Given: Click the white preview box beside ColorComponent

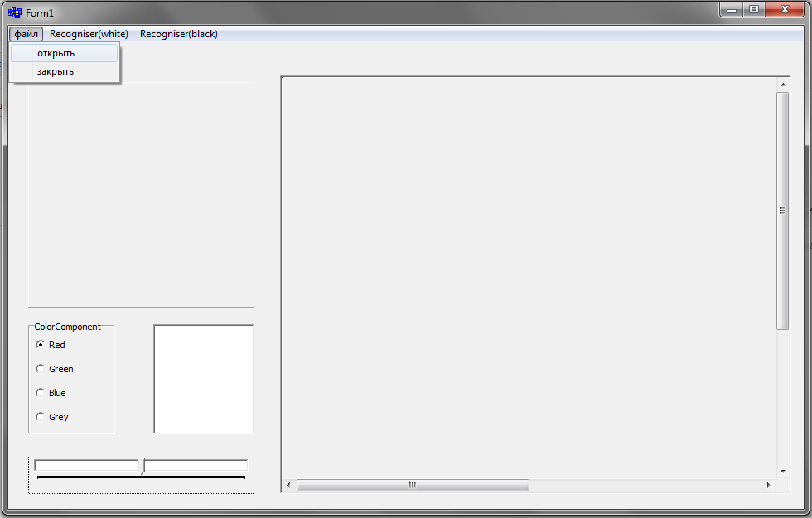Looking at the screenshot, I should click(204, 379).
